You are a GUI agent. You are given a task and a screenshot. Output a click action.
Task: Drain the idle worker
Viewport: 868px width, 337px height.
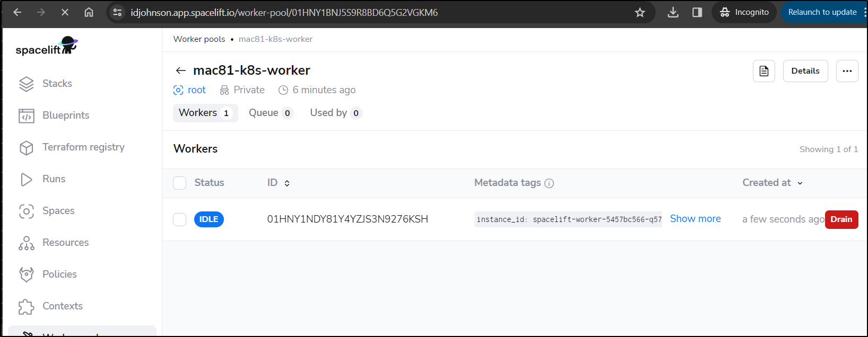point(841,219)
